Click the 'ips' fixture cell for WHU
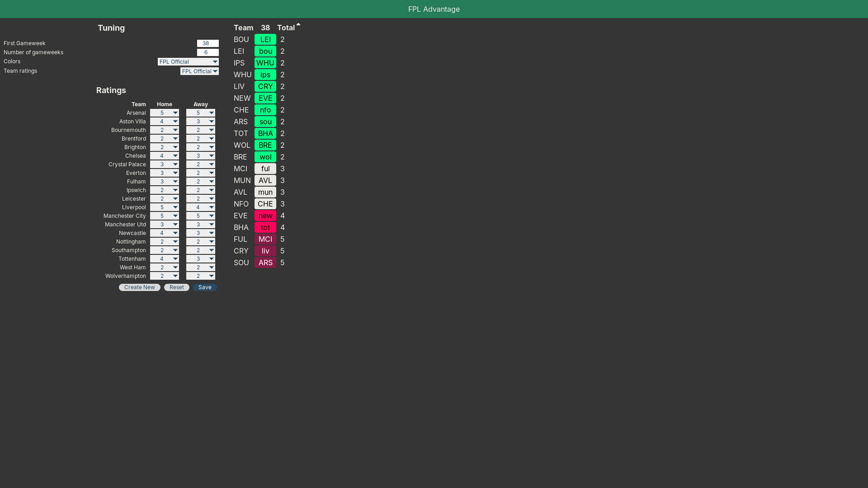 265,75
